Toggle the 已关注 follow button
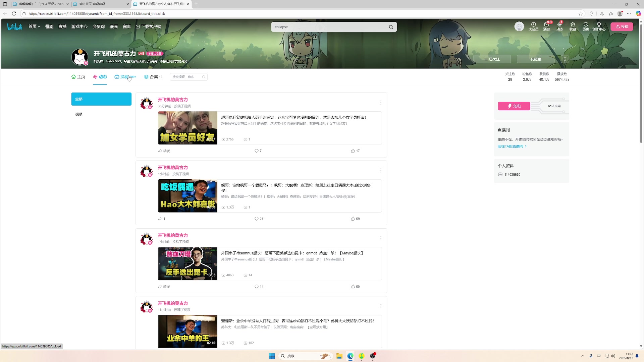Screen dimensions: 644x362 point(492,59)
